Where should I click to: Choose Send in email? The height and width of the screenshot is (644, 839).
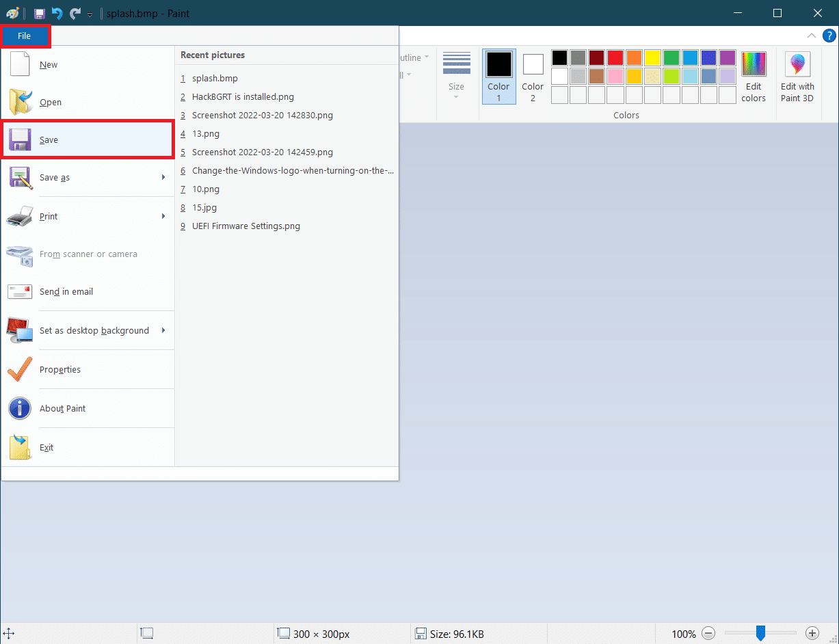click(88, 292)
